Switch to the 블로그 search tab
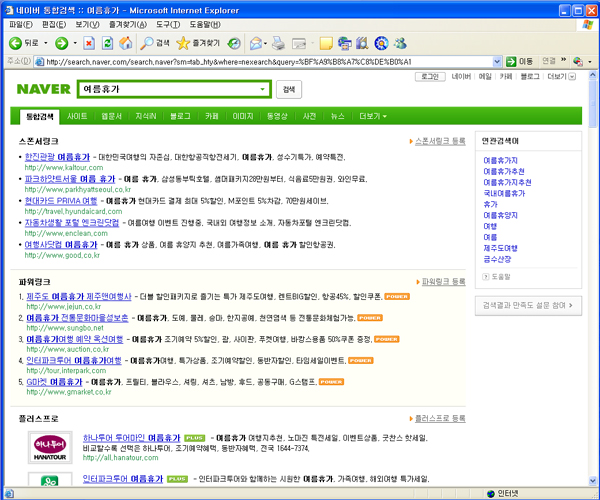The width and height of the screenshot is (600, 500). click(x=180, y=116)
